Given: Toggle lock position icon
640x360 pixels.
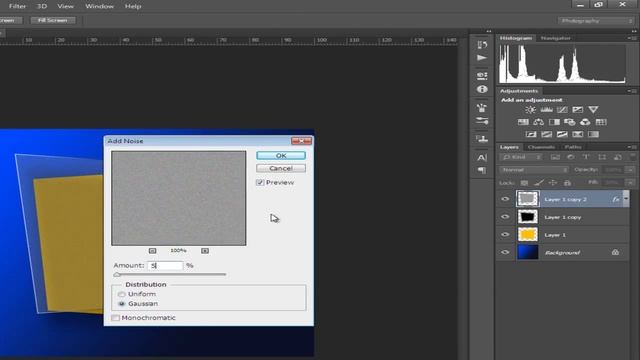Looking at the screenshot, I should point(553,183).
